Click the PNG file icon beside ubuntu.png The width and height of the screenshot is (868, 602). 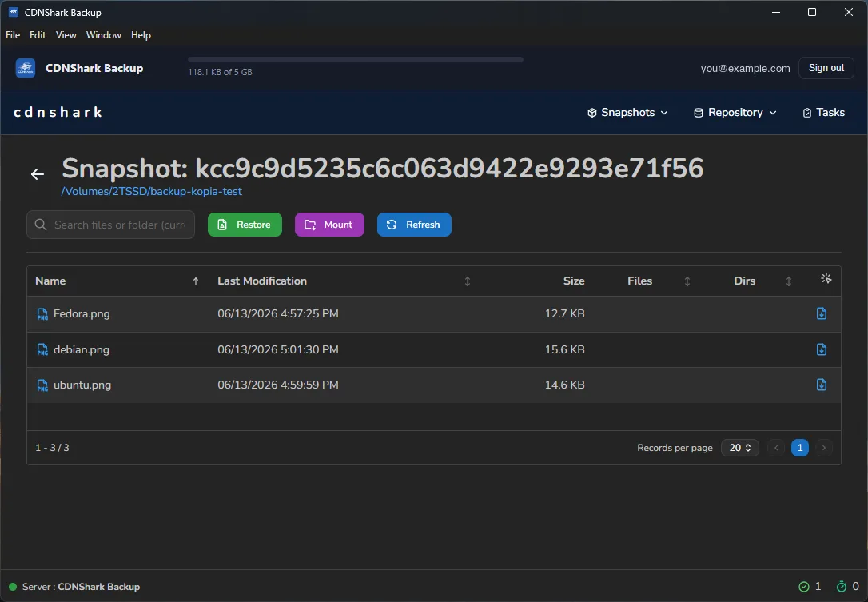(x=42, y=385)
